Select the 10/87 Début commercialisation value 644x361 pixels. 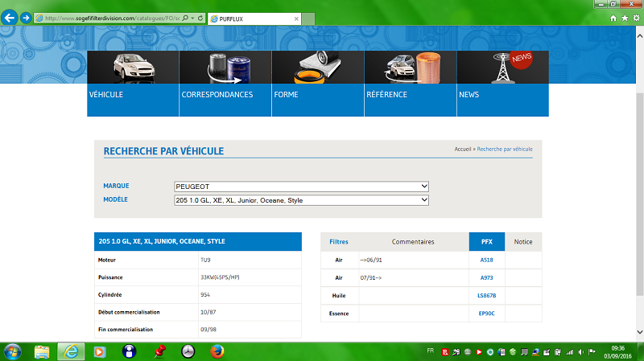pyautogui.click(x=208, y=312)
